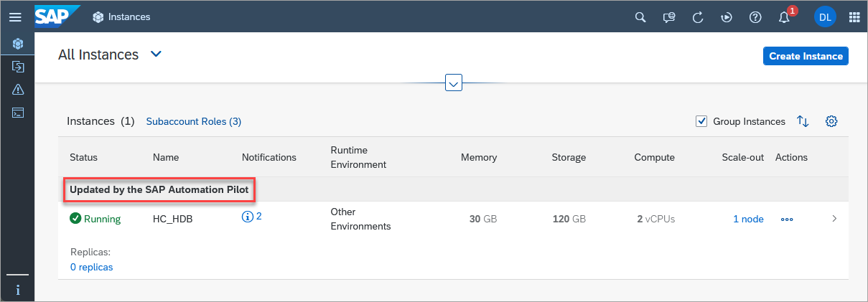Click the Running status text

click(102, 219)
